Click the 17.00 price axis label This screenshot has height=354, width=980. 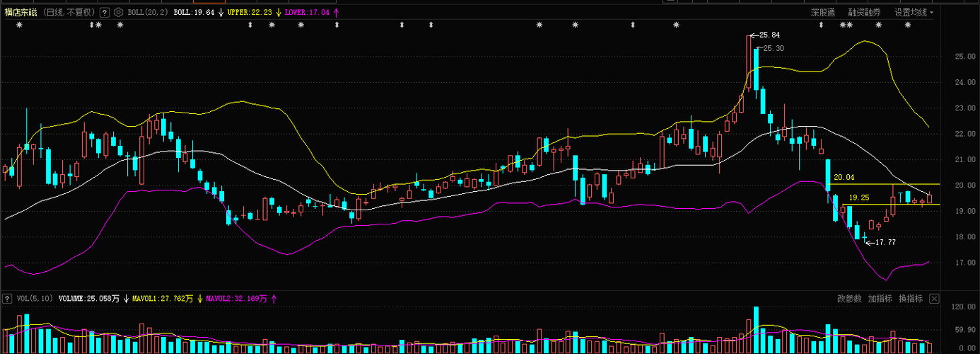(x=964, y=263)
